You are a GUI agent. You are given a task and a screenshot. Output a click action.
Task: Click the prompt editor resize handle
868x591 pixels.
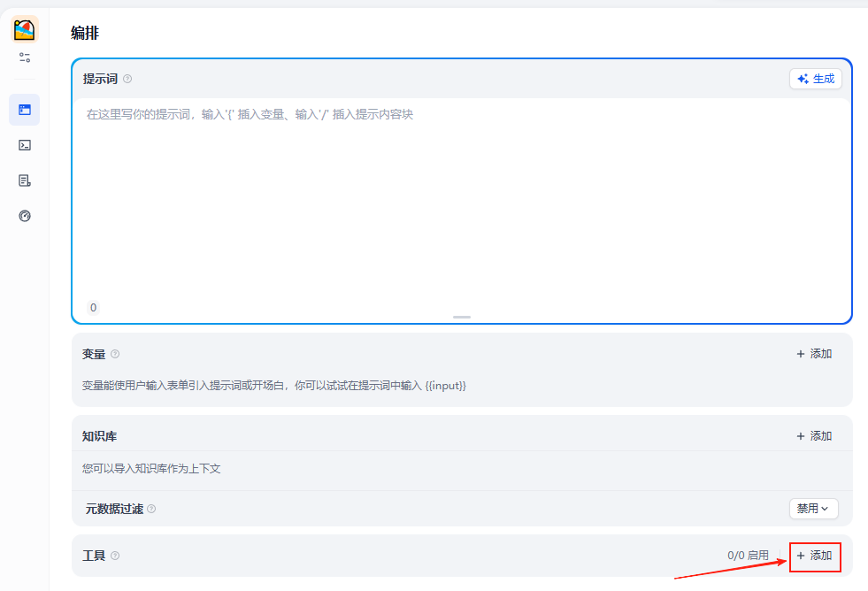(462, 317)
